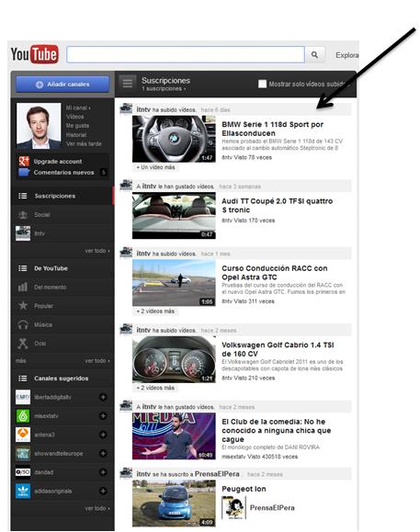Open the Peugeot Ion video thumbnail

click(x=174, y=504)
